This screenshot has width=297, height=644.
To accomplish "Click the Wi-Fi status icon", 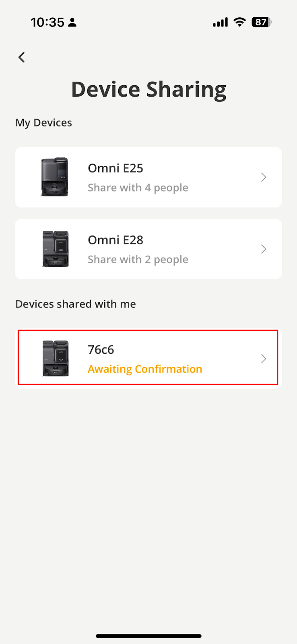I will pos(239,22).
